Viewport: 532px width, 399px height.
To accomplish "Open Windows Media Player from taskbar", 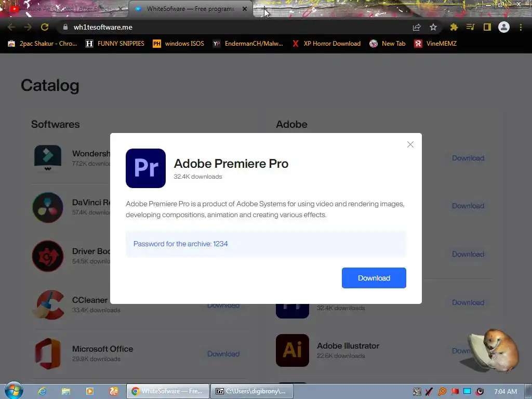I will [89, 391].
